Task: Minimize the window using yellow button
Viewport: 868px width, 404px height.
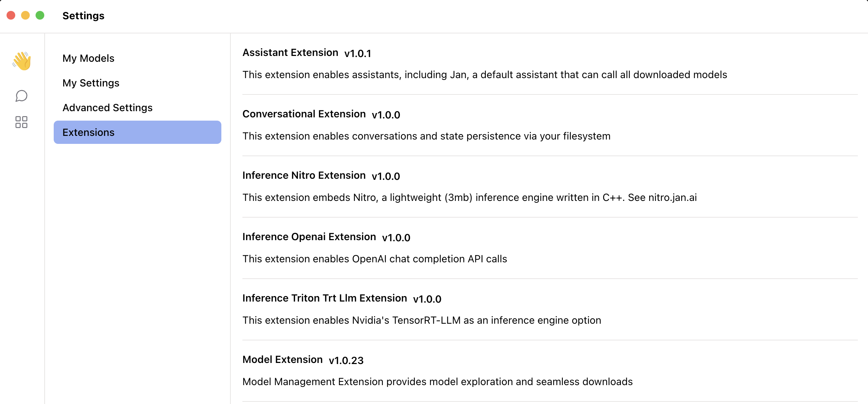Action: pyautogui.click(x=25, y=15)
